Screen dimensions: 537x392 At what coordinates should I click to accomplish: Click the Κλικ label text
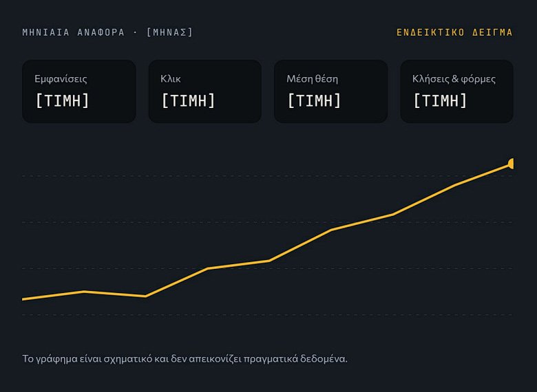(x=171, y=79)
